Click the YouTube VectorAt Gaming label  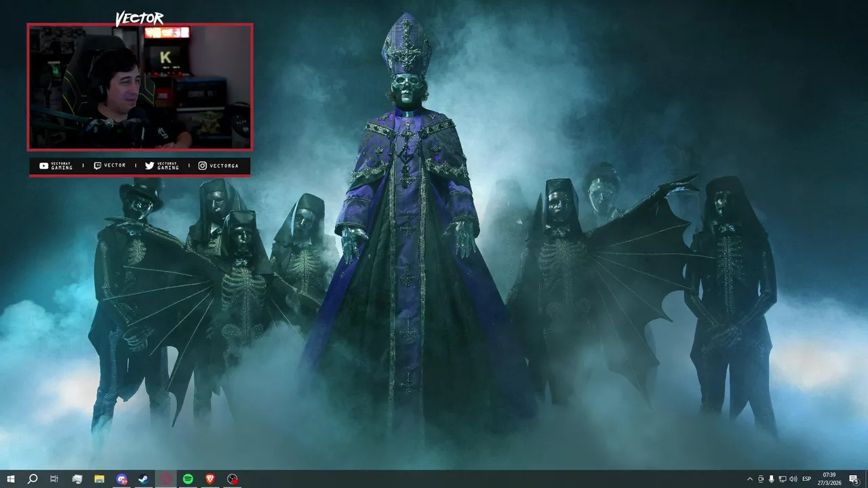(56, 166)
